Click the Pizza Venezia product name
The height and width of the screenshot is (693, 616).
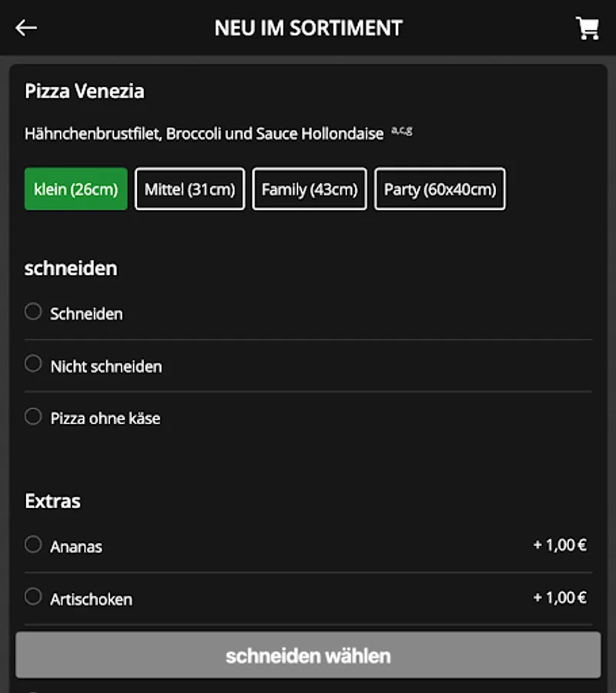coord(85,92)
